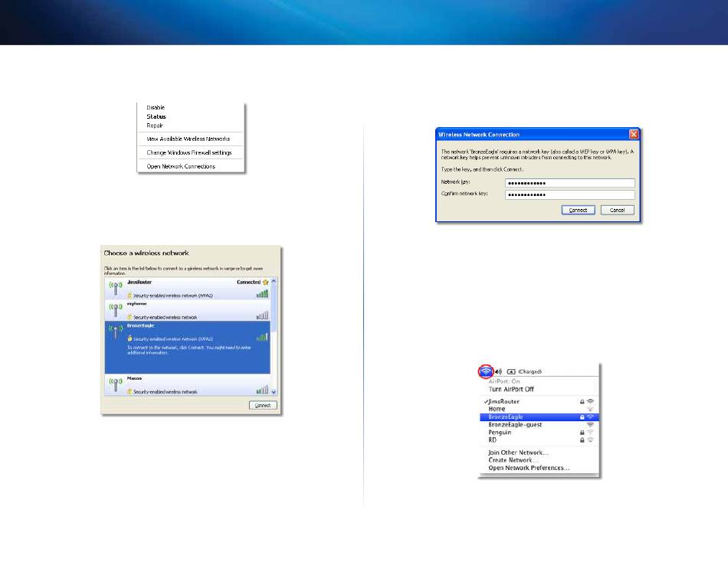
Task: Open Network Preferences… from AirPort menu
Action: coord(528,468)
